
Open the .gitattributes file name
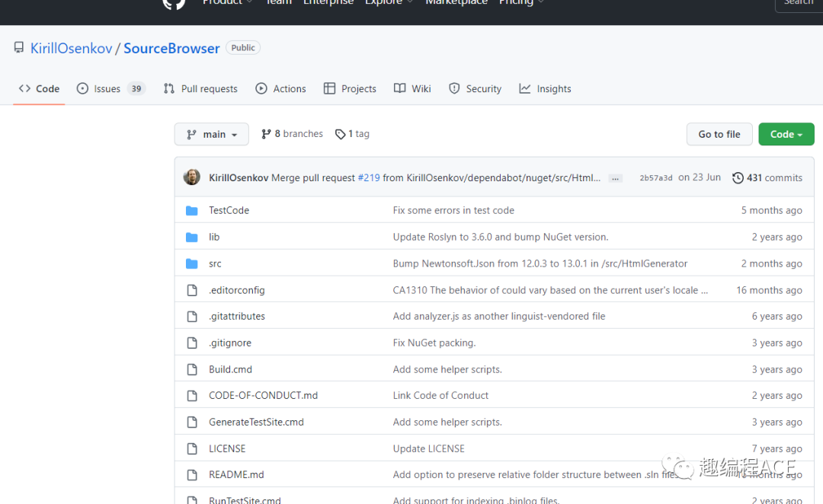[x=237, y=316]
